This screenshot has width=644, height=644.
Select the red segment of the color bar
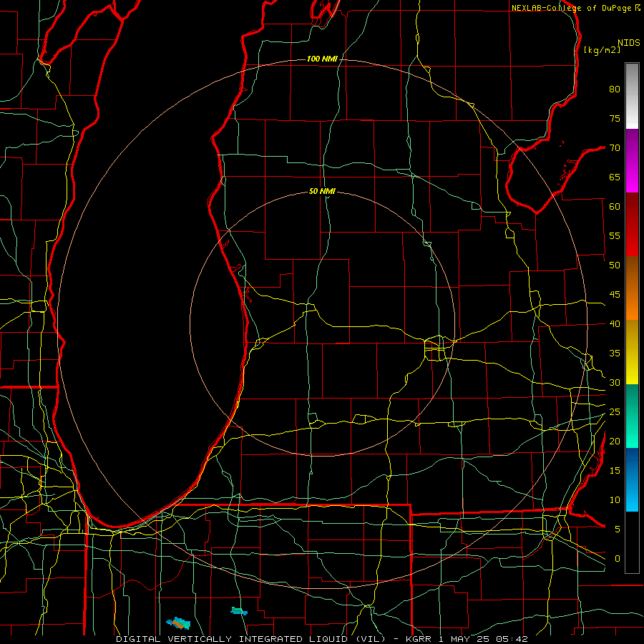632,225
